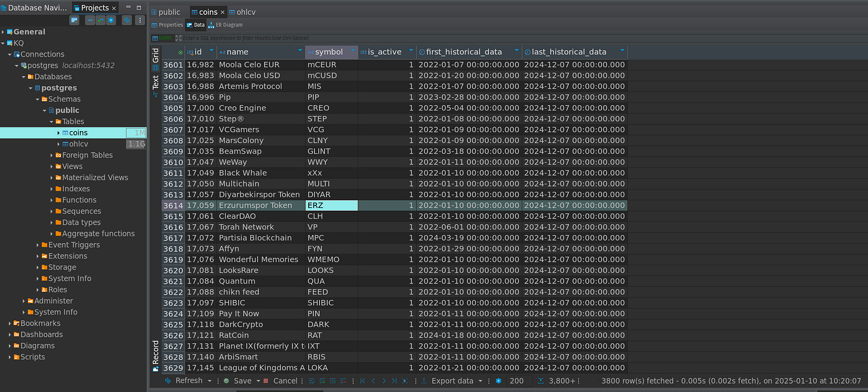The height and width of the screenshot is (392, 868).
Task: Expand the General project node
Action: 3,32
